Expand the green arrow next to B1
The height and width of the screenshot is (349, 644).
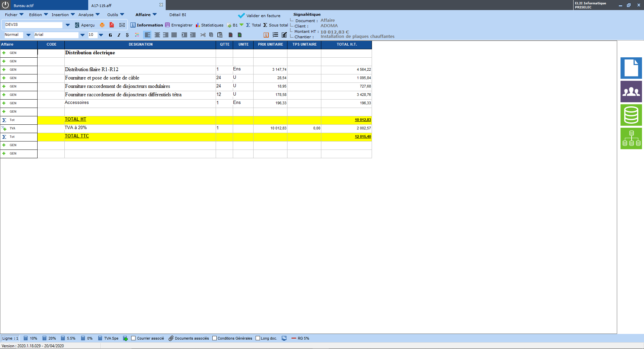coord(241,25)
